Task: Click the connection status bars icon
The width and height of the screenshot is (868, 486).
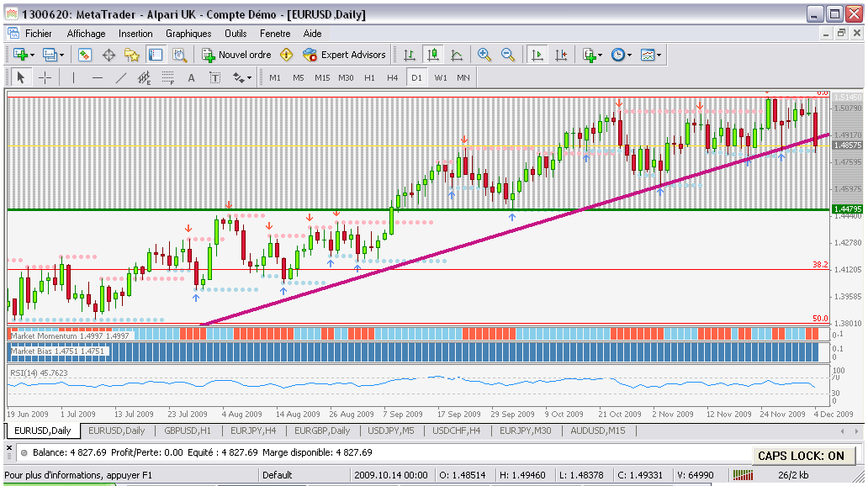Action: [743, 475]
